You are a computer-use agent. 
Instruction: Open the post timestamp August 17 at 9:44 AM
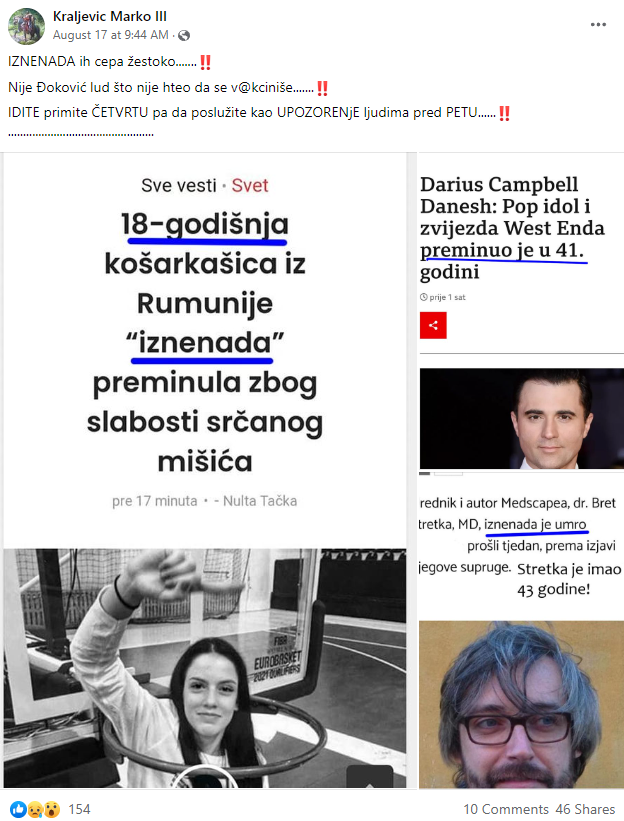tap(110, 35)
